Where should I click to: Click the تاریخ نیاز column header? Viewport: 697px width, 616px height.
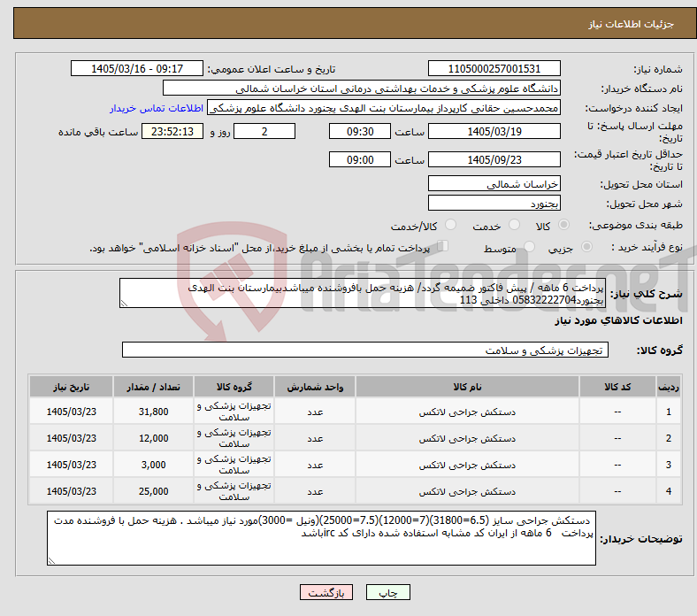71,387
